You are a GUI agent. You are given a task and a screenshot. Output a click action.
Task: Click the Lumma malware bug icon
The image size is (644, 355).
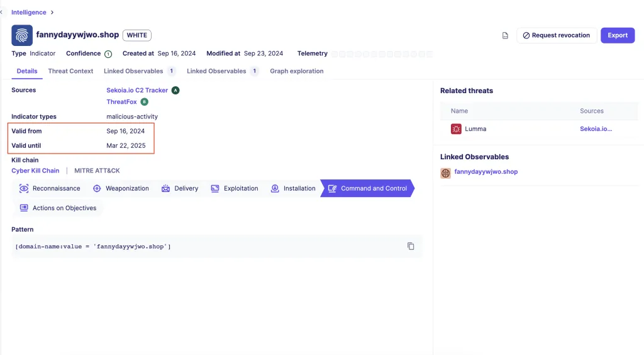[x=456, y=129]
